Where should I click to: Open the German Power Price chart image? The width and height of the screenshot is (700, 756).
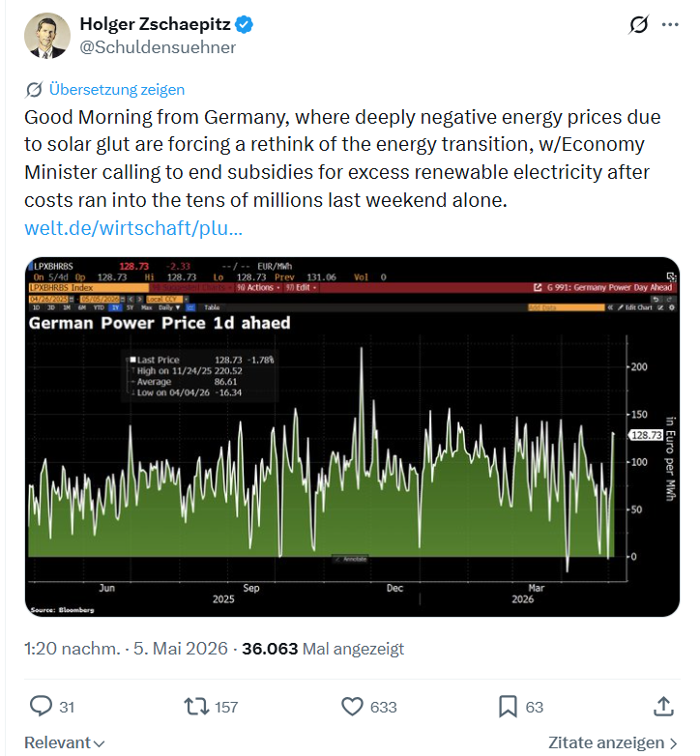tap(352, 437)
